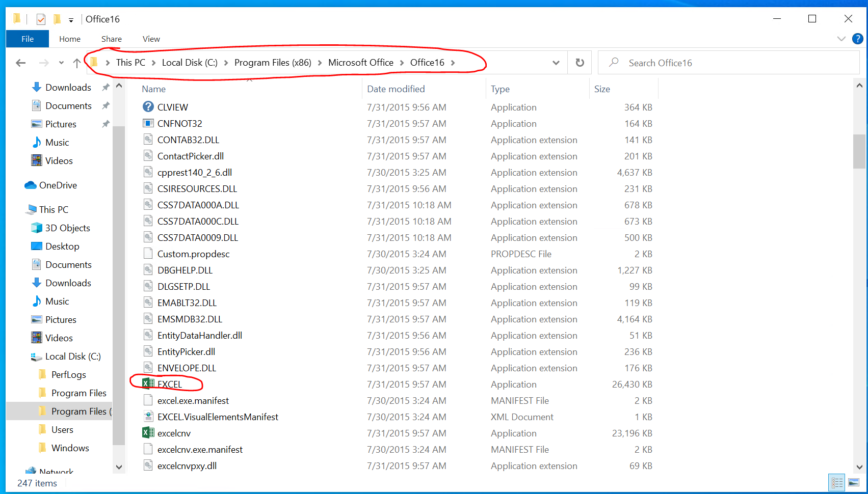Viewport: 868px width, 494px height.
Task: Select OneDrive in the navigation pane
Action: click(58, 185)
